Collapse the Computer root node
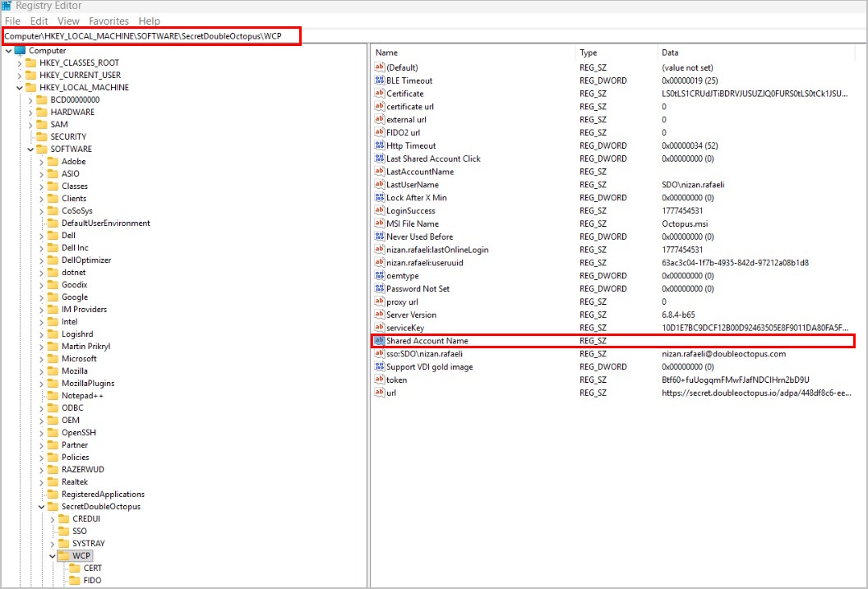The image size is (868, 589). coord(9,51)
